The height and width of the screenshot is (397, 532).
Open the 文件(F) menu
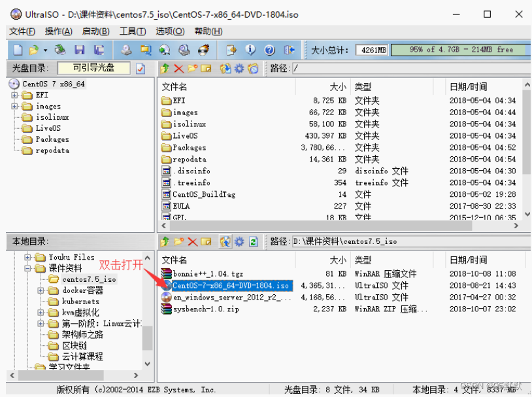pos(22,31)
